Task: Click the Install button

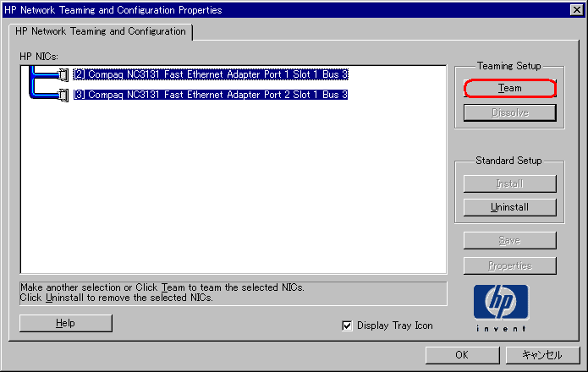Action: [x=509, y=184]
